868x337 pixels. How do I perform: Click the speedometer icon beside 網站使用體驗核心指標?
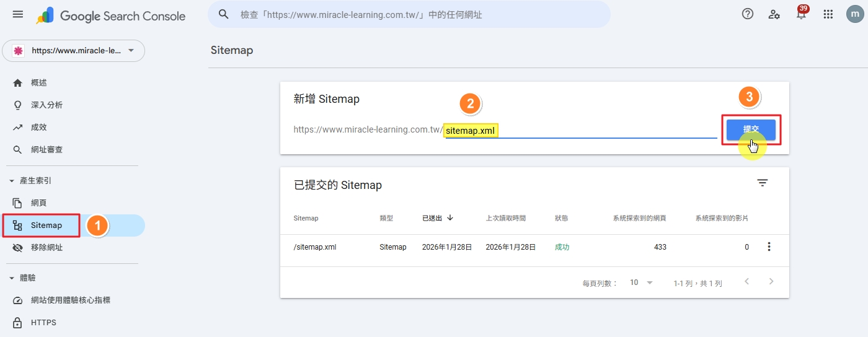pos(17,300)
